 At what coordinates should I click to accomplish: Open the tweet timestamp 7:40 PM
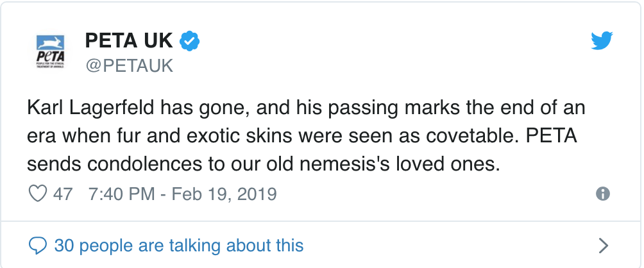(x=122, y=194)
